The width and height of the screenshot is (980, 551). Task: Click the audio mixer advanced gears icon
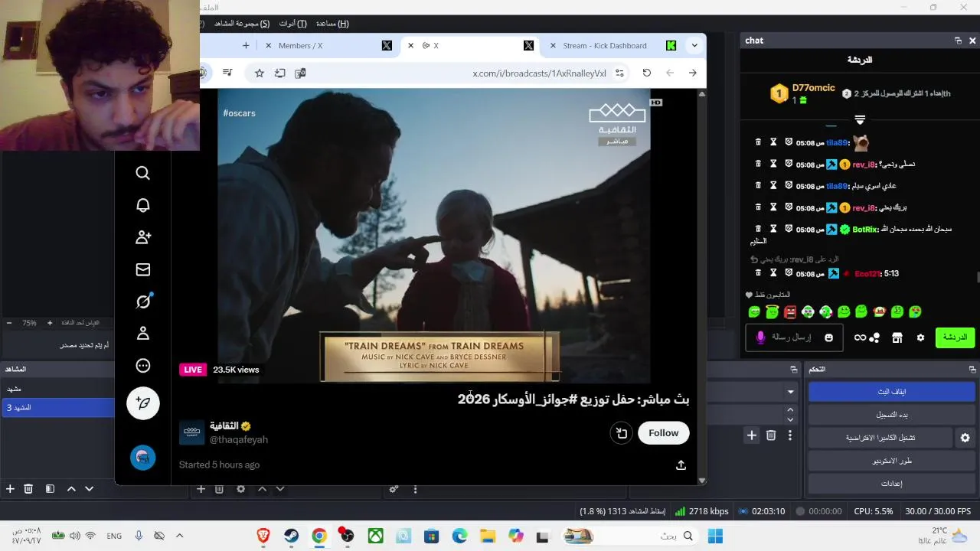click(394, 488)
